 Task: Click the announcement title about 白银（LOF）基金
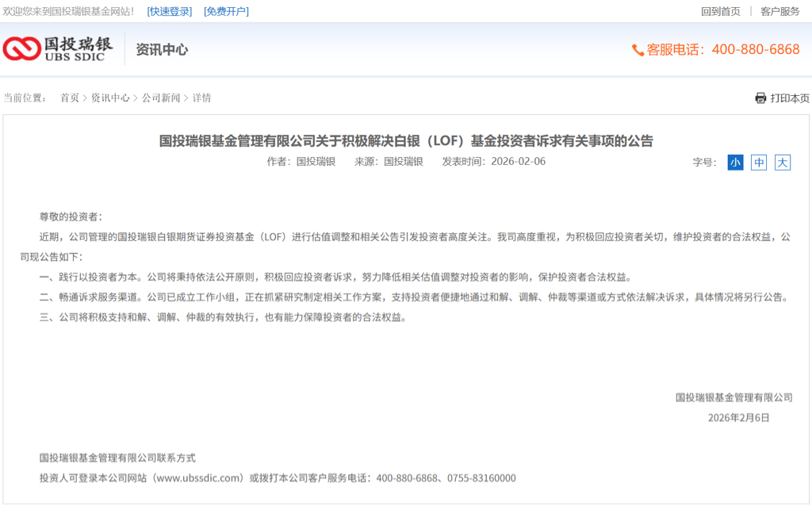406,141
